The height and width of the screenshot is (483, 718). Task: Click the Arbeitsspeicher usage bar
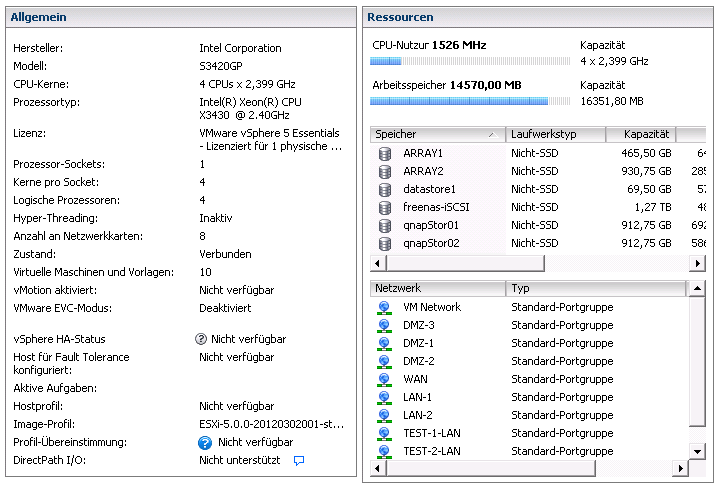point(460,101)
